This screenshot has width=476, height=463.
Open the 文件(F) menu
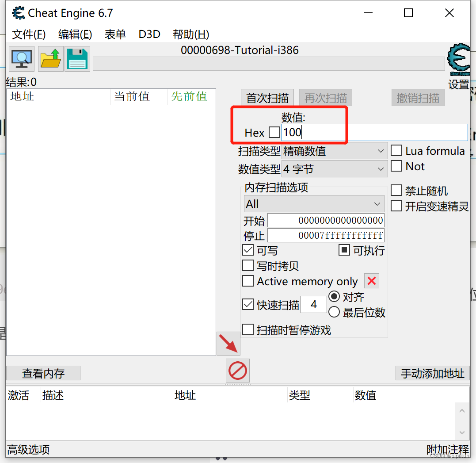(29, 34)
